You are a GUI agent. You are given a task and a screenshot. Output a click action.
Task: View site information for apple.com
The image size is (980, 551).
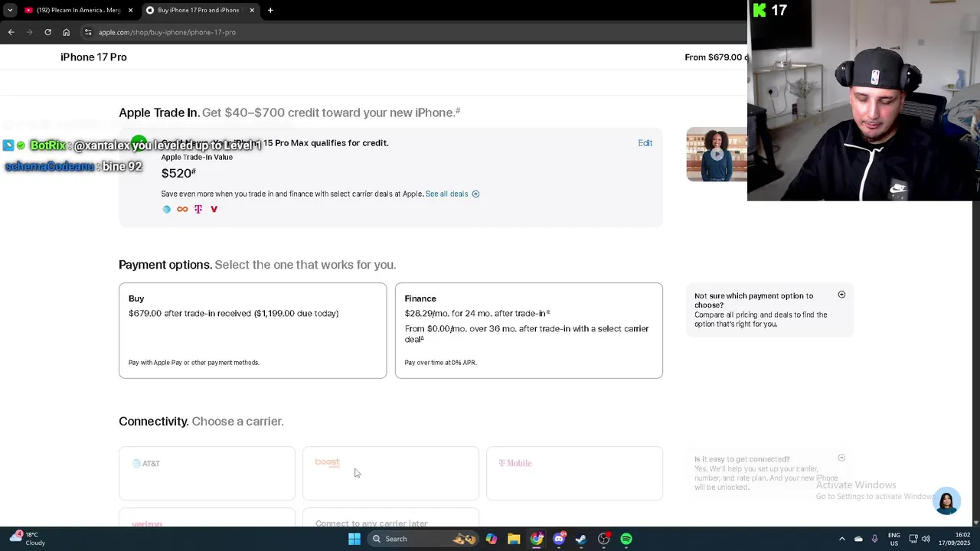coord(88,32)
